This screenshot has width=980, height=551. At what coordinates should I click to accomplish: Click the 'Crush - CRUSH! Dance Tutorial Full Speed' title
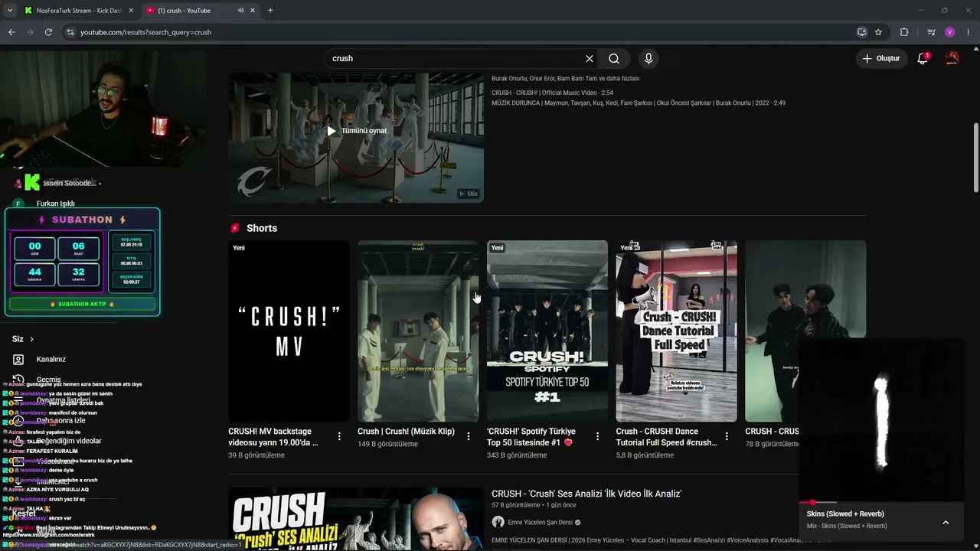tap(667, 436)
